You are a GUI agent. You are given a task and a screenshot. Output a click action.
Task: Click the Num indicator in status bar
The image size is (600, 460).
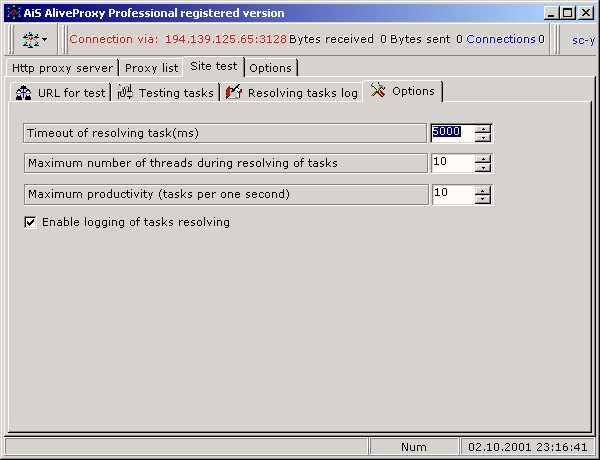tap(414, 447)
